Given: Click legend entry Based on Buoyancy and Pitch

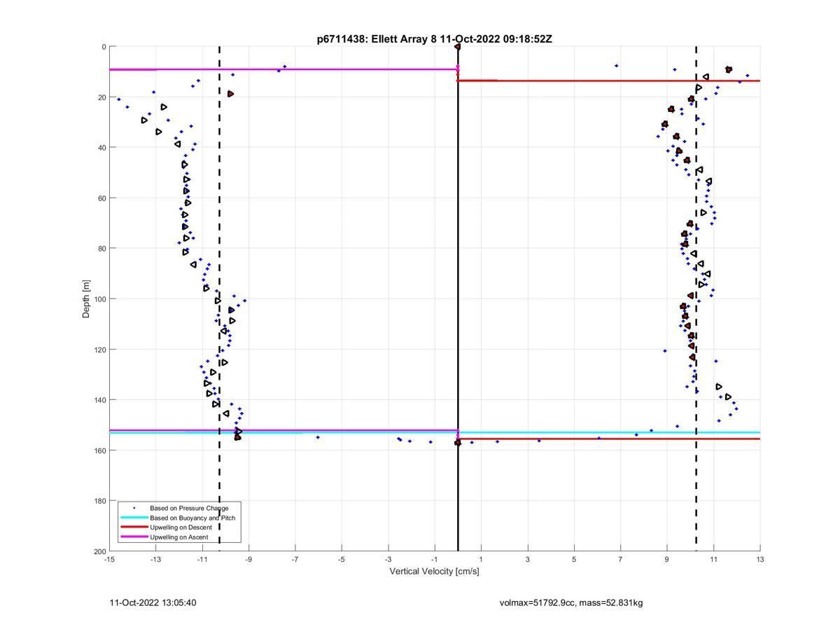Looking at the screenshot, I should [192, 518].
